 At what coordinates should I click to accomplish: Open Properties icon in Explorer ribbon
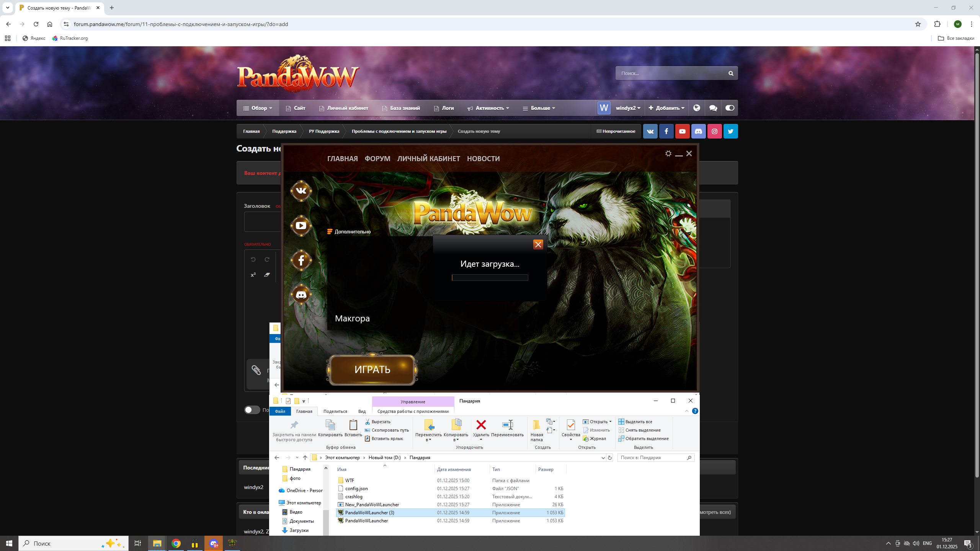[570, 425]
